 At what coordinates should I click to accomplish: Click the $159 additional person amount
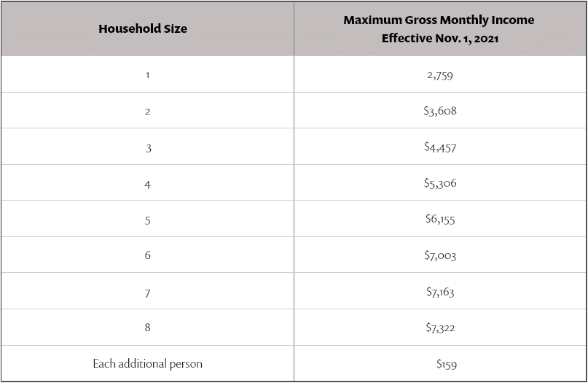446,363
